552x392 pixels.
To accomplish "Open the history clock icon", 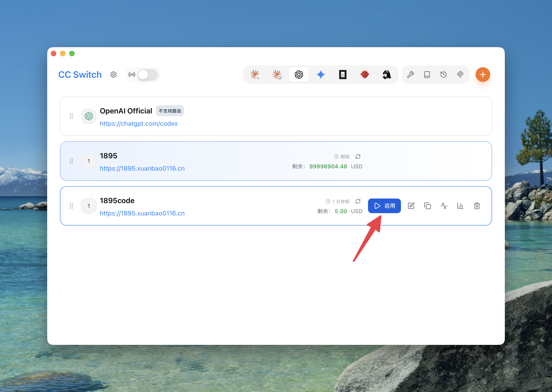I will coord(443,75).
